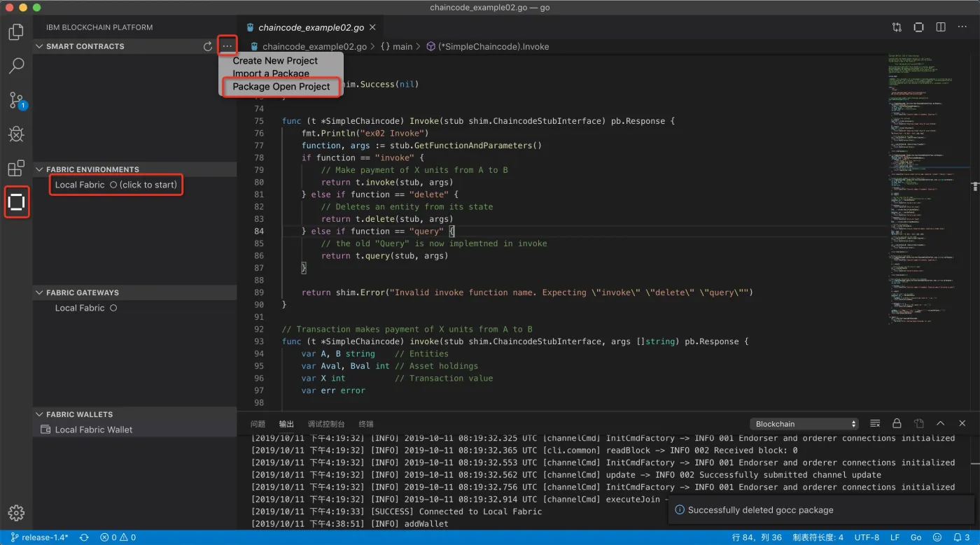
Task: Close the bottom output panel
Action: (x=962, y=424)
